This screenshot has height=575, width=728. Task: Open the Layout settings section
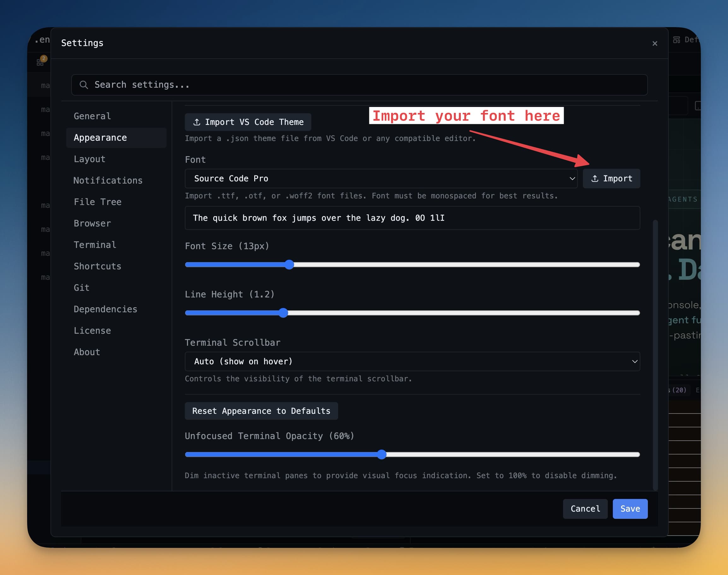[116, 159]
